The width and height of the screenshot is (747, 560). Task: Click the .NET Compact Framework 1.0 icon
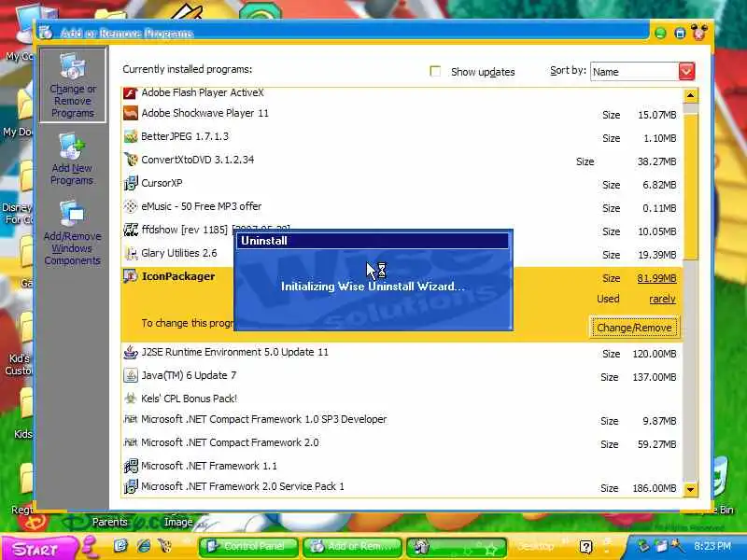click(131, 419)
